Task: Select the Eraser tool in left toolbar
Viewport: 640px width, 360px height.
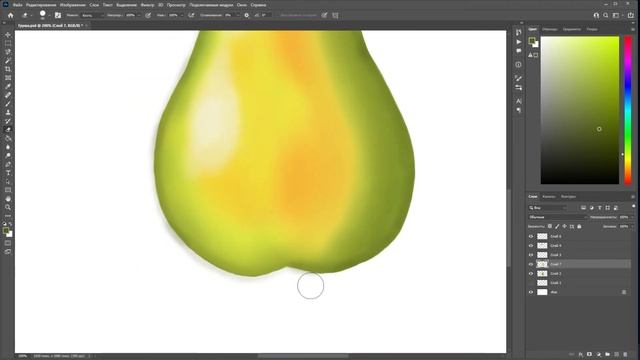Action: pyautogui.click(x=8, y=129)
